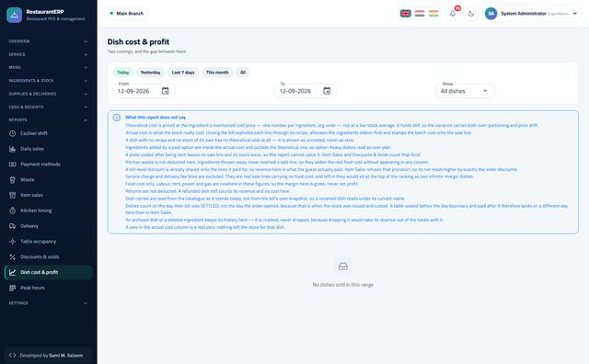Image resolution: width=589 pixels, height=364 pixels.
Task: Open the notifications bell
Action: 453,14
